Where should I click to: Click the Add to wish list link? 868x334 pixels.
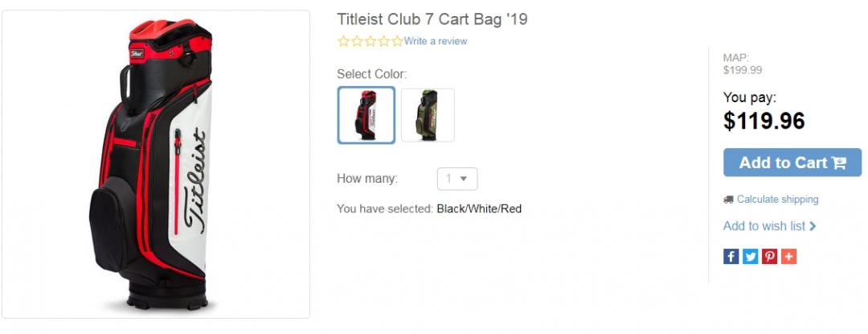(764, 226)
